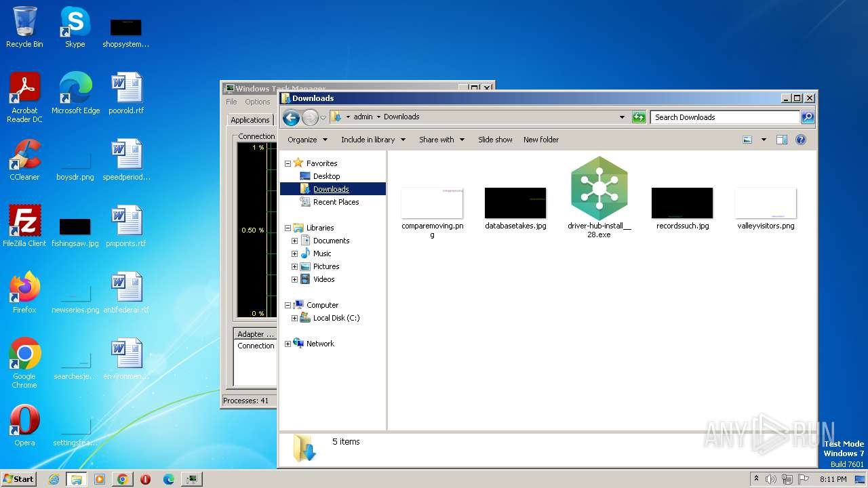Select Adapter column header in Task Manager
The image size is (868, 488).
point(256,334)
